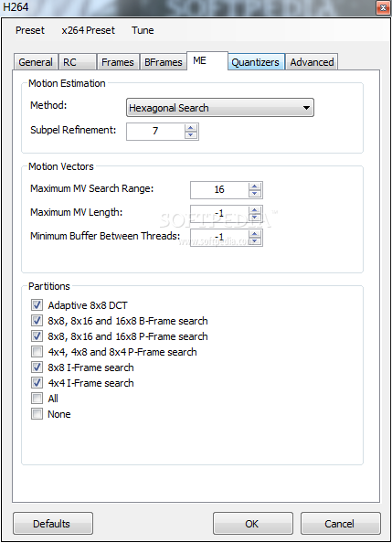The height and width of the screenshot is (543, 392).
Task: Enable 4x4, 4x8 and 8x4 P-Frame search
Action: pyautogui.click(x=37, y=352)
